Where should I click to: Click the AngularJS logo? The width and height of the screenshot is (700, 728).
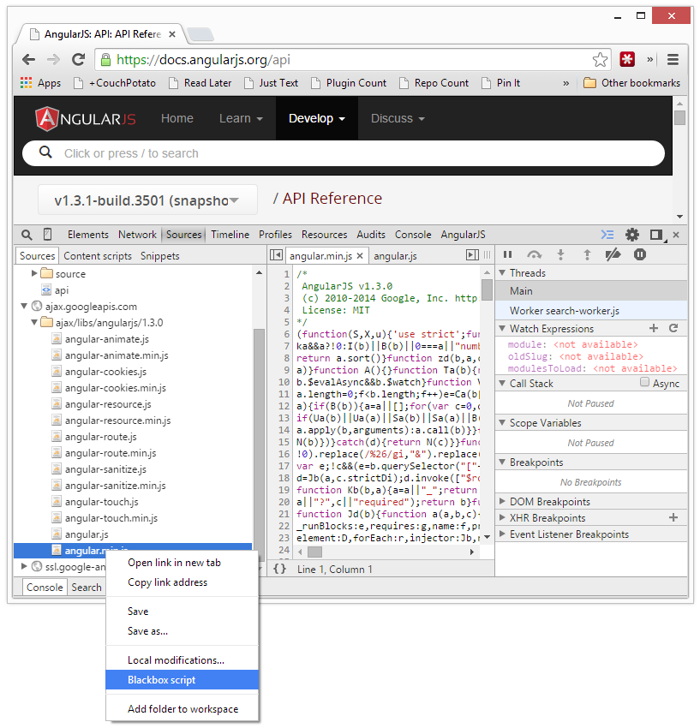tap(86, 118)
